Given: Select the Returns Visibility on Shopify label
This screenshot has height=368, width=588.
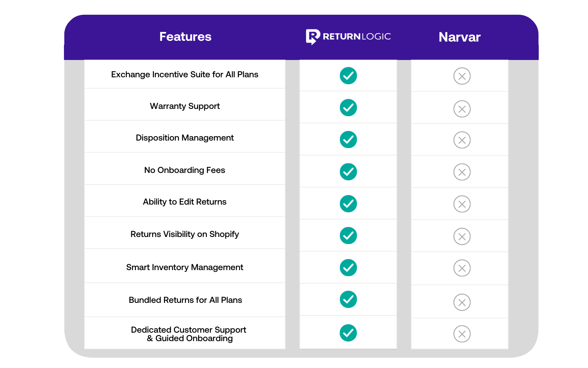Looking at the screenshot, I should (x=185, y=234).
